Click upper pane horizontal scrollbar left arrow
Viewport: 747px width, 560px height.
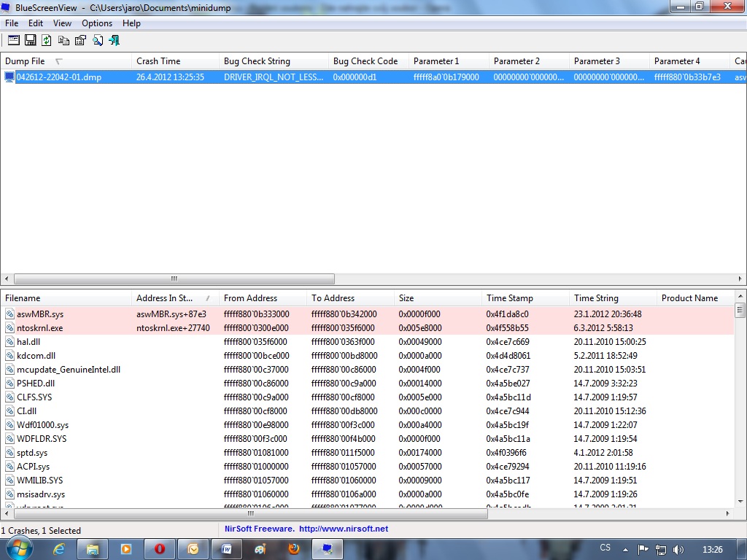coord(6,279)
